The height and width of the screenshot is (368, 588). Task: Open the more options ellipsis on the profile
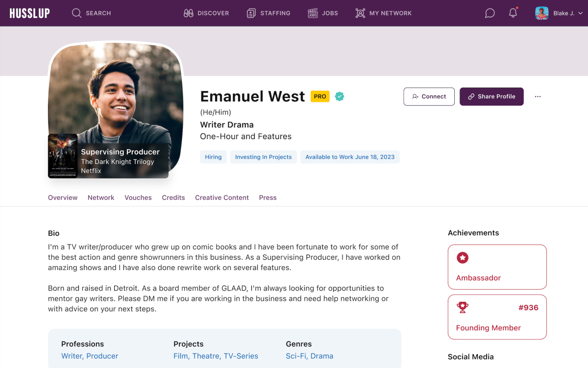pyautogui.click(x=538, y=97)
